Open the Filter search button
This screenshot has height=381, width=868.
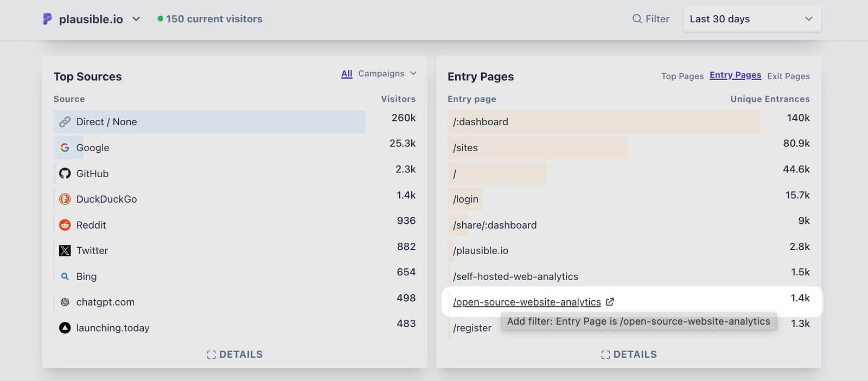pyautogui.click(x=651, y=19)
